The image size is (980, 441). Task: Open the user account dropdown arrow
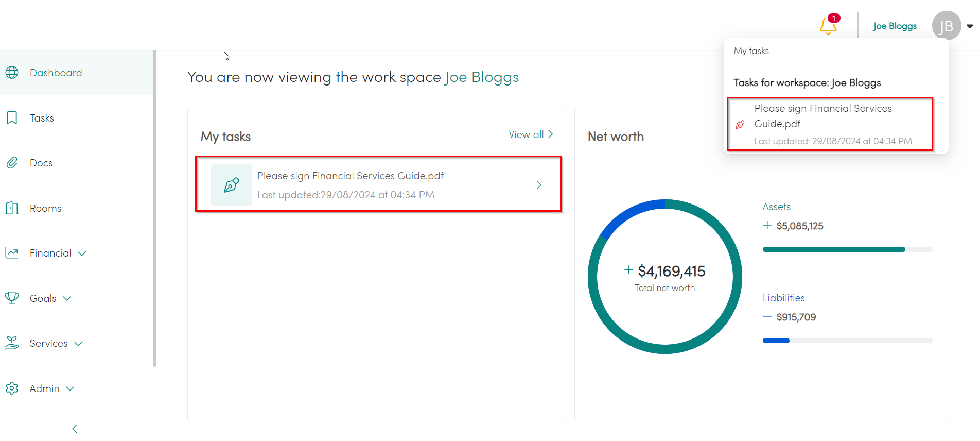pyautogui.click(x=970, y=26)
